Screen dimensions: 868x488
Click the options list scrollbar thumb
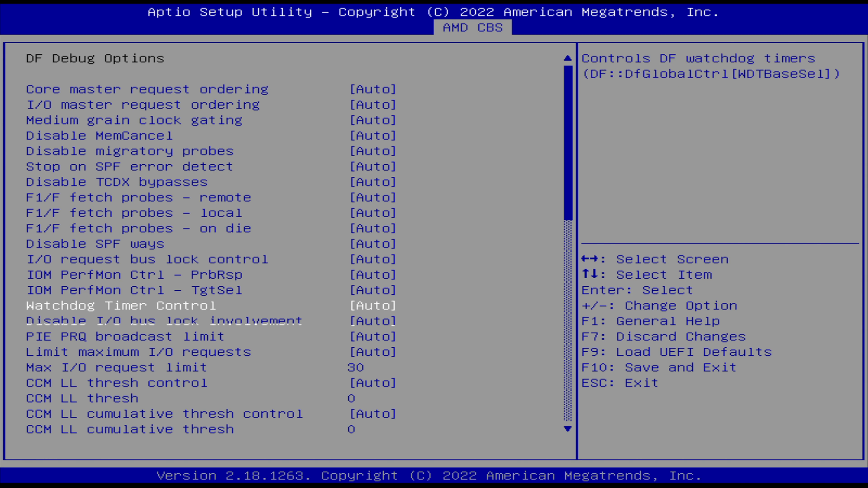coord(568,143)
